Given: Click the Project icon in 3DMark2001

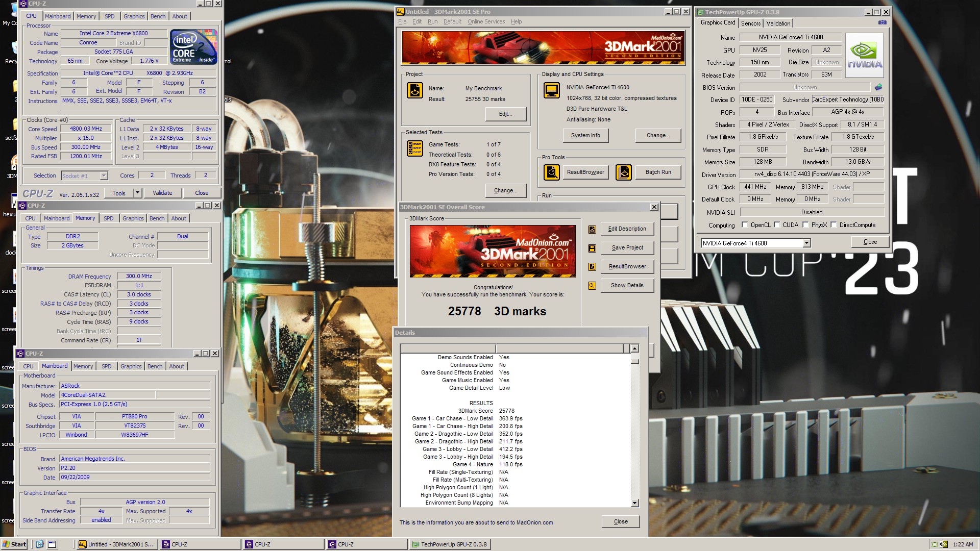Looking at the screenshot, I should click(x=414, y=90).
